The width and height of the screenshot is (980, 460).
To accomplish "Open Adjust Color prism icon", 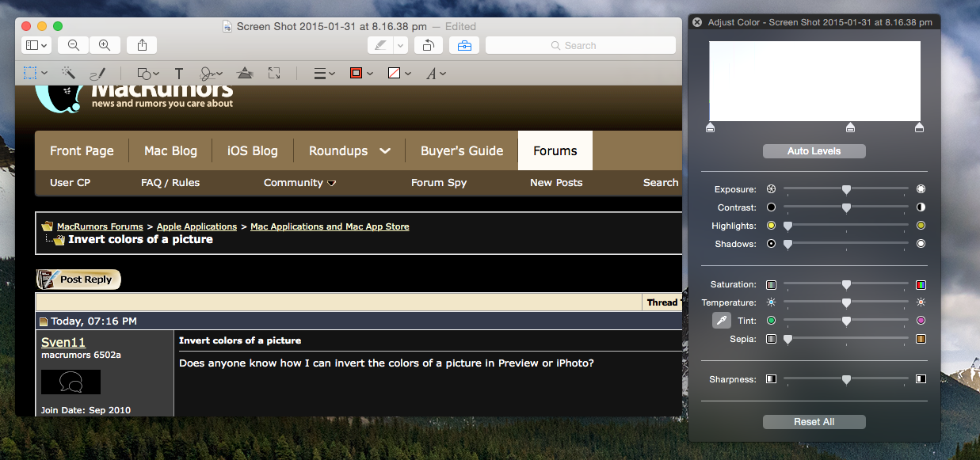I will pyautogui.click(x=246, y=74).
